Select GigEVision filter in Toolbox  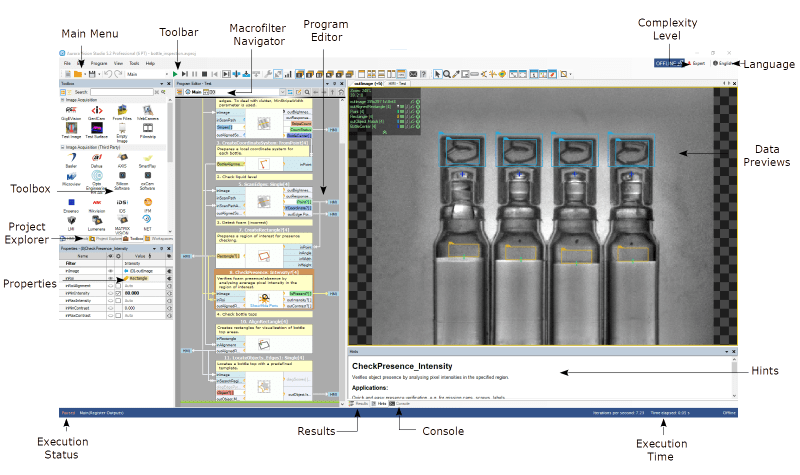[x=71, y=113]
